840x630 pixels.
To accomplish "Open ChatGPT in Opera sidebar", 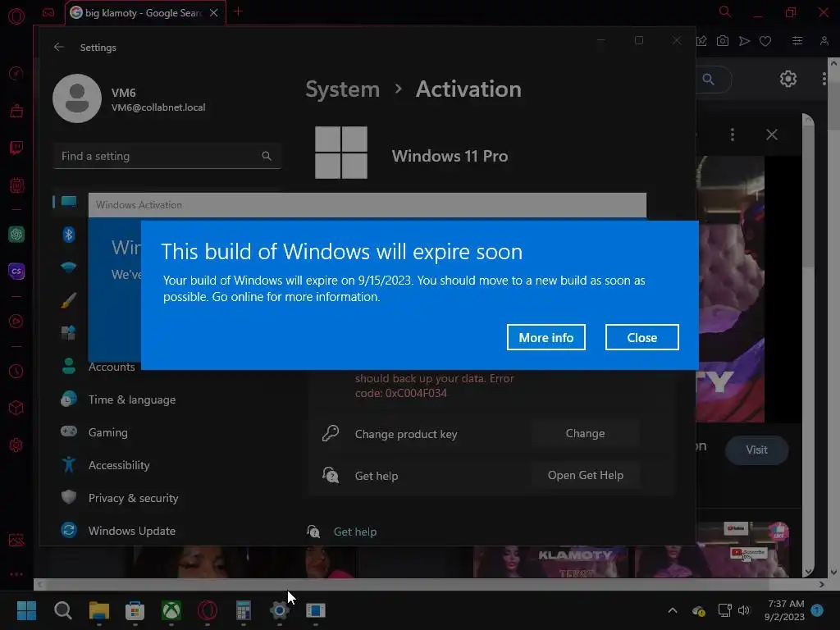I will 16,235.
